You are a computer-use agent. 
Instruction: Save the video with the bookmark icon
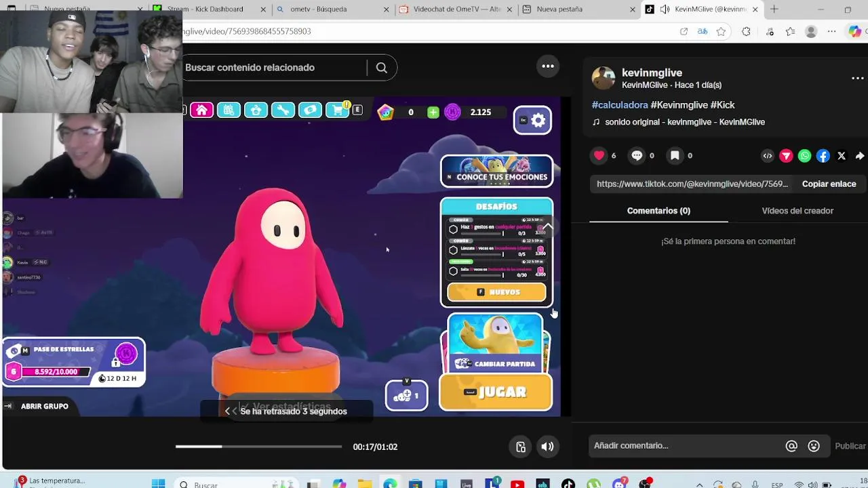(675, 156)
